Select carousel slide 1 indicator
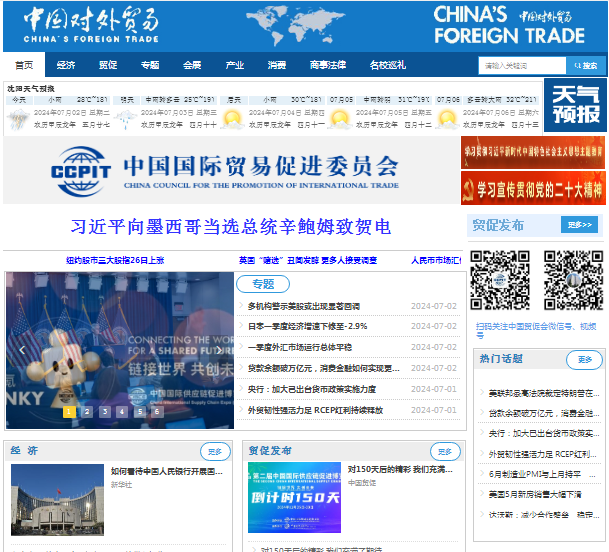The height and width of the screenshot is (552, 609). [69, 411]
